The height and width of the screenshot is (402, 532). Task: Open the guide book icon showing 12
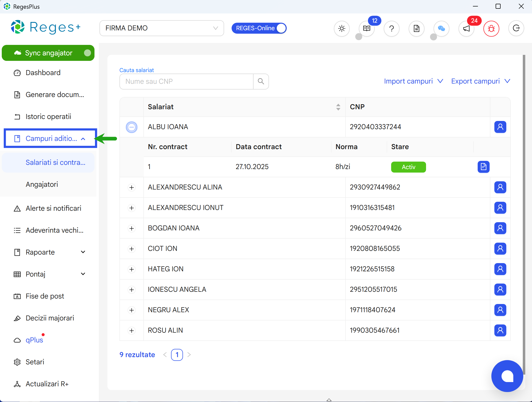(367, 28)
